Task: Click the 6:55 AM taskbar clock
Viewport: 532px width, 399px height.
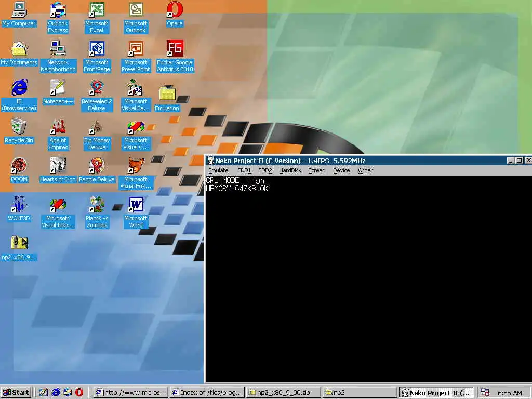Action: (x=510, y=393)
